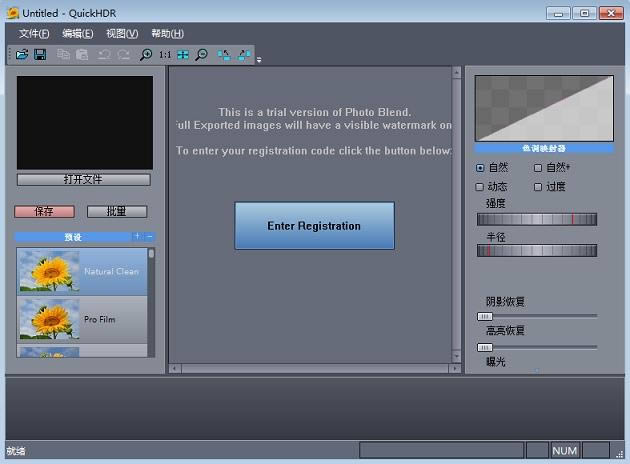This screenshot has height=464, width=630.
Task: Click the zoom in magnifier icon
Action: coord(145,54)
